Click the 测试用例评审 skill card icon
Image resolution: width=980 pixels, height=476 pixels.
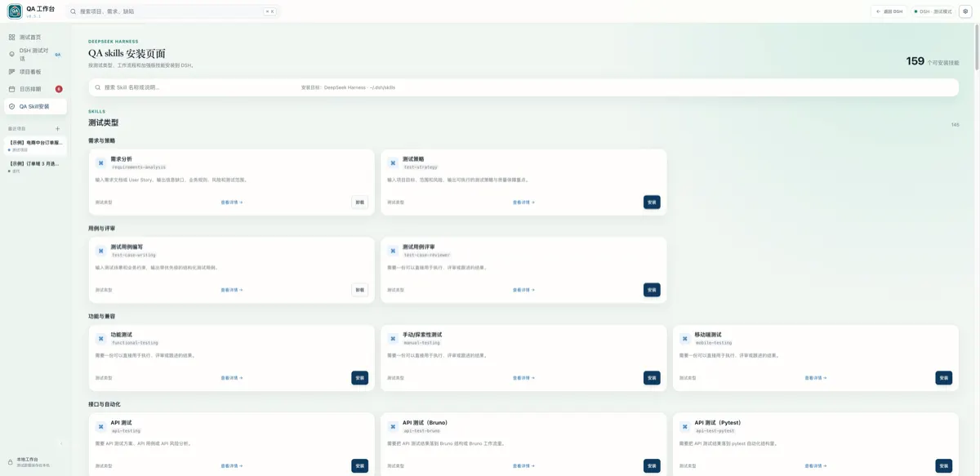(393, 251)
